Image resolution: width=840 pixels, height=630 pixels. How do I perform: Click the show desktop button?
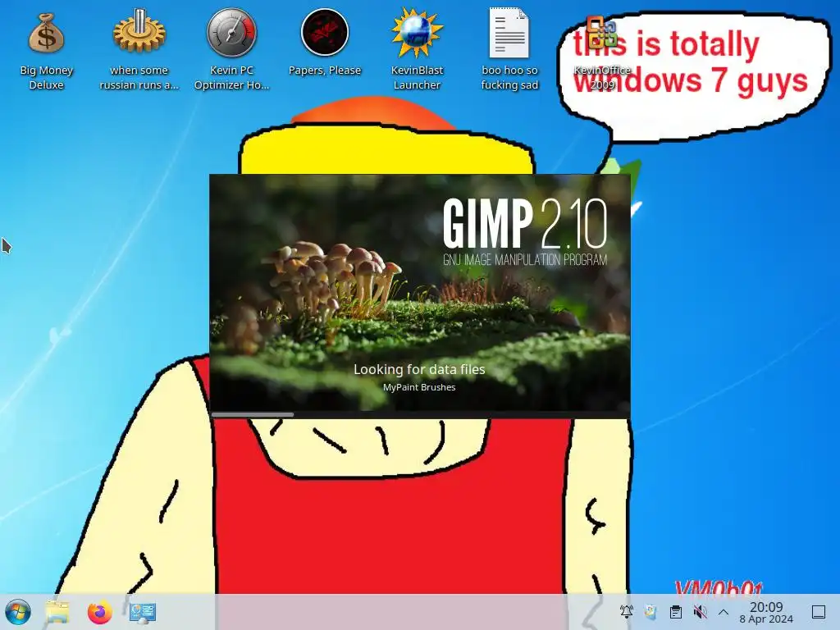[x=819, y=612]
